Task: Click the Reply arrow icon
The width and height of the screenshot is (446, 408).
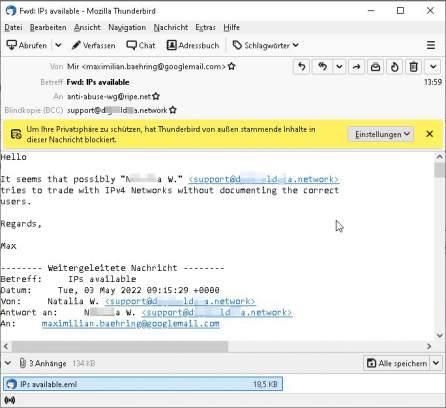Action: tap(302, 67)
